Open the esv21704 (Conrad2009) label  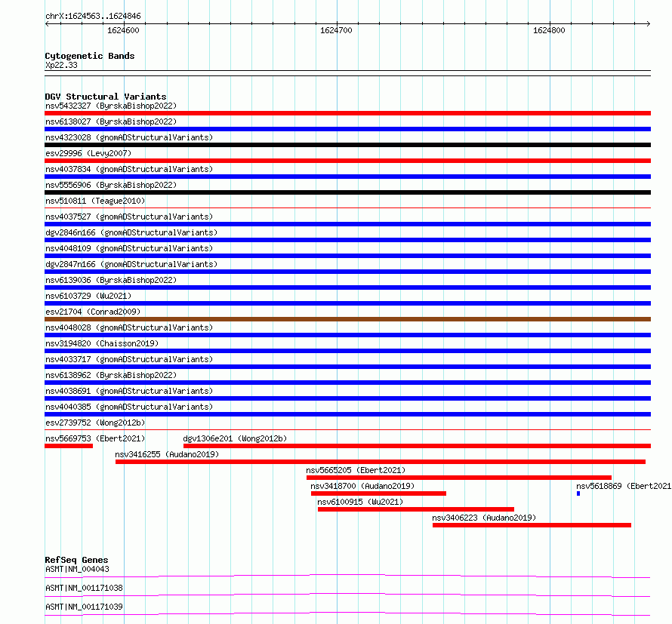(x=93, y=312)
